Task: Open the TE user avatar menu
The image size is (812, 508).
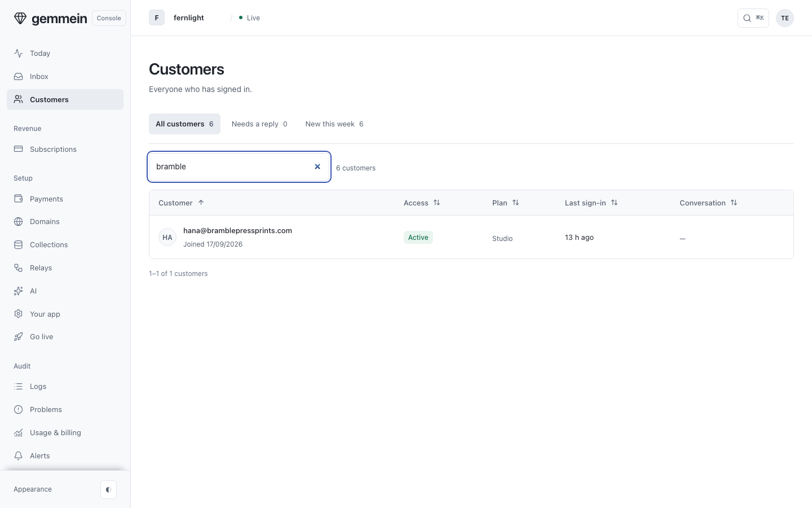Action: coord(785,18)
